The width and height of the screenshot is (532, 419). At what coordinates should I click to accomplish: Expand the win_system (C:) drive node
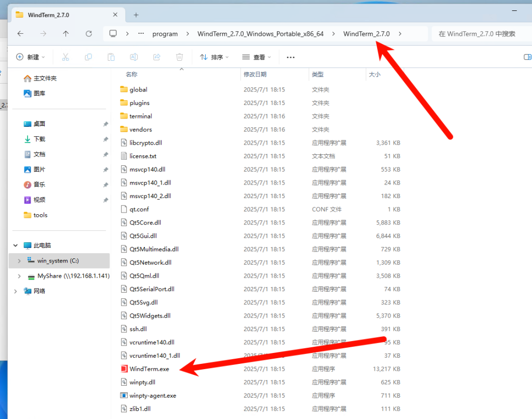19,261
